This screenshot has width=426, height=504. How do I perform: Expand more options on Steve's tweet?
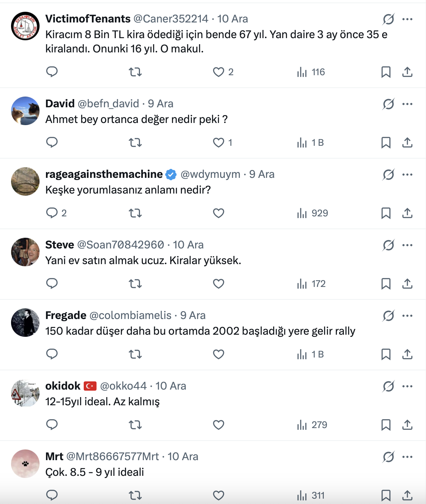(x=407, y=245)
